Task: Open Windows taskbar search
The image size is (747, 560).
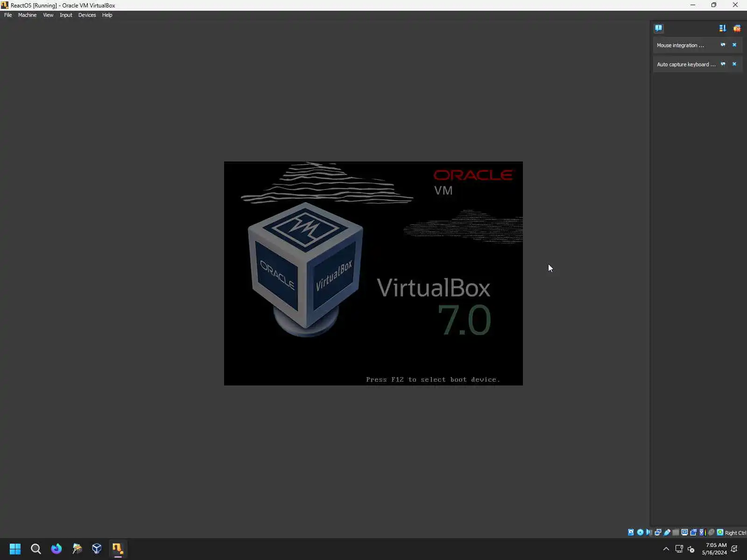Action: pos(35,549)
